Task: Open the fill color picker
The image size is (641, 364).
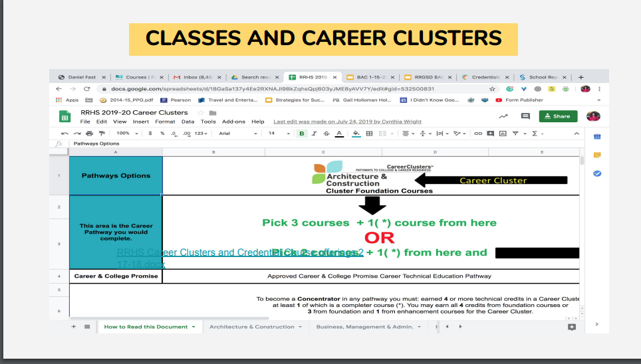Action: 356,134
